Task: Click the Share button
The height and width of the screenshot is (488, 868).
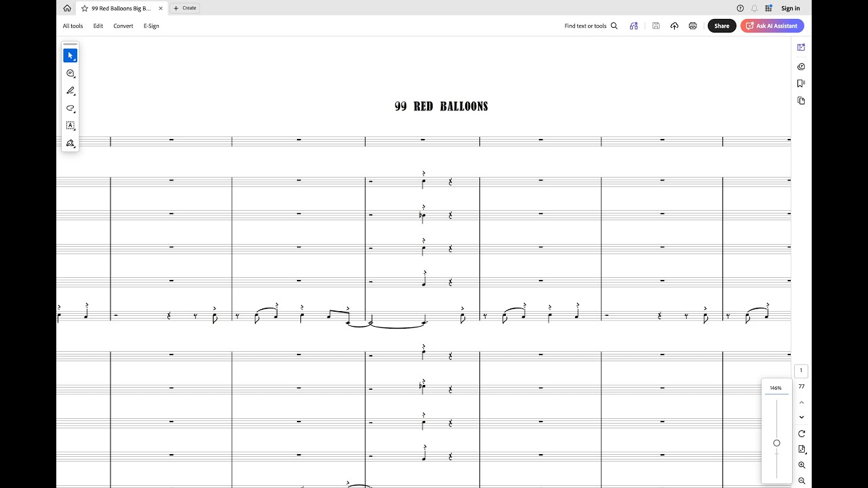Action: pos(722,26)
